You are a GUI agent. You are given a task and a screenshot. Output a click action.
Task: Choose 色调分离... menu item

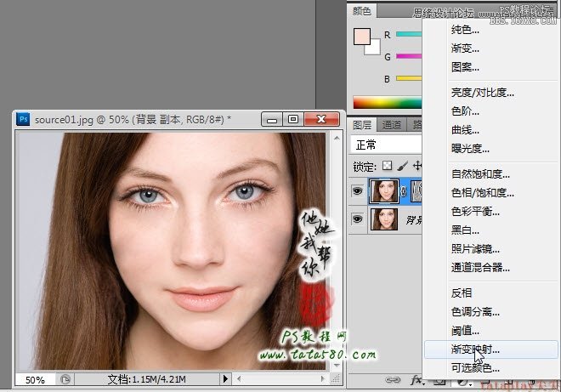(475, 312)
